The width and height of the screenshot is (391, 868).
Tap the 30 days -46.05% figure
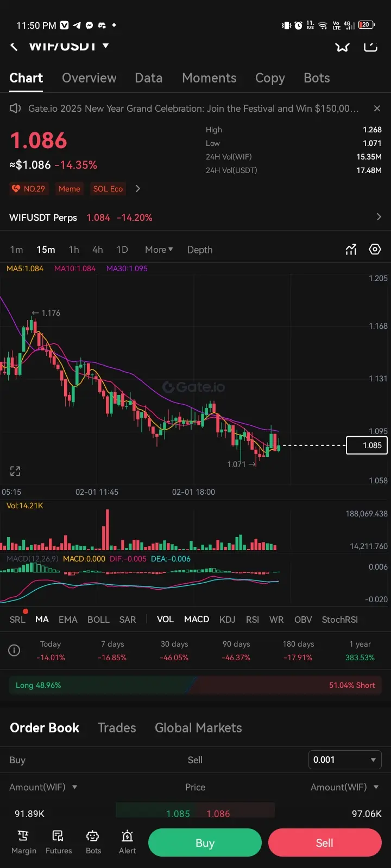coord(174,658)
